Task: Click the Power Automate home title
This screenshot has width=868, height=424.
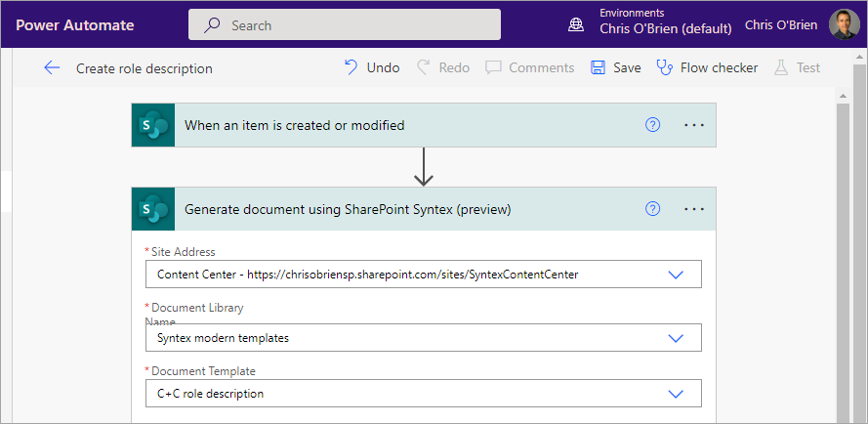Action: click(x=75, y=25)
